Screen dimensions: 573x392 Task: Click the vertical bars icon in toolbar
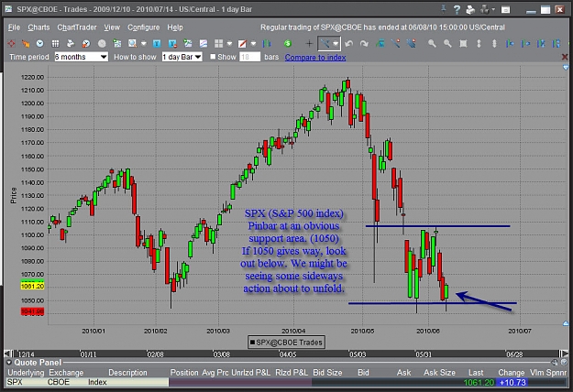pyautogui.click(x=267, y=44)
